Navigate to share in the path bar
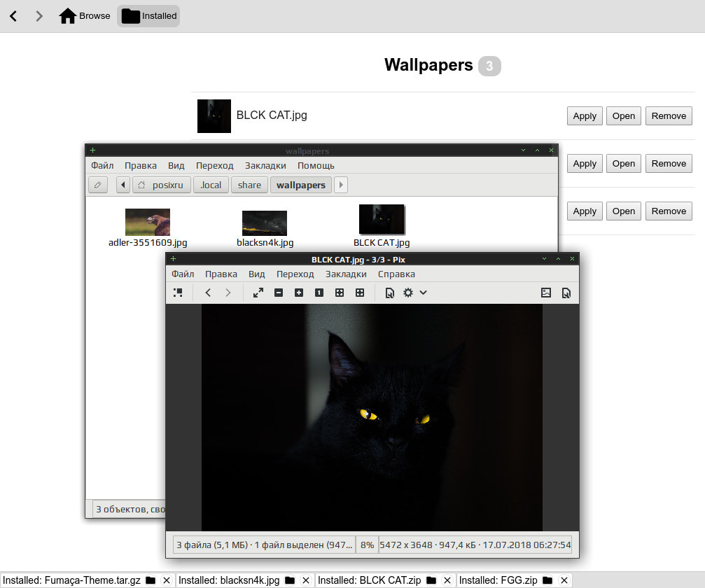 click(x=249, y=185)
